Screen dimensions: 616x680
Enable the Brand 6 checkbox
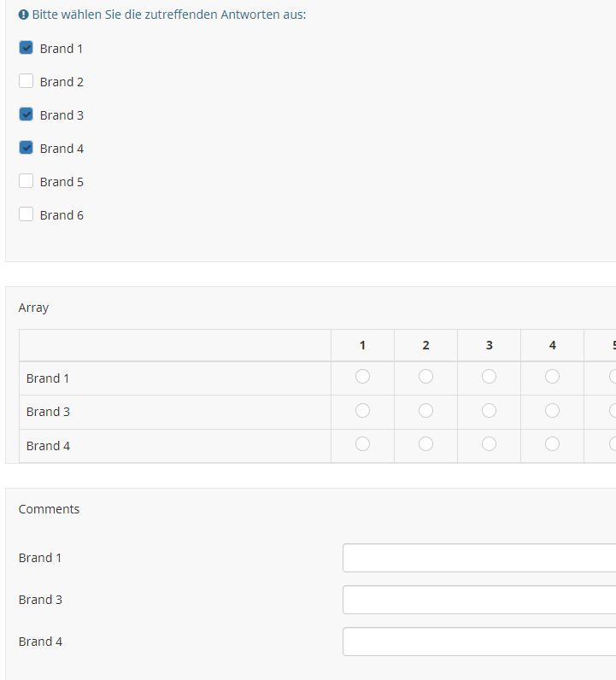(26, 214)
